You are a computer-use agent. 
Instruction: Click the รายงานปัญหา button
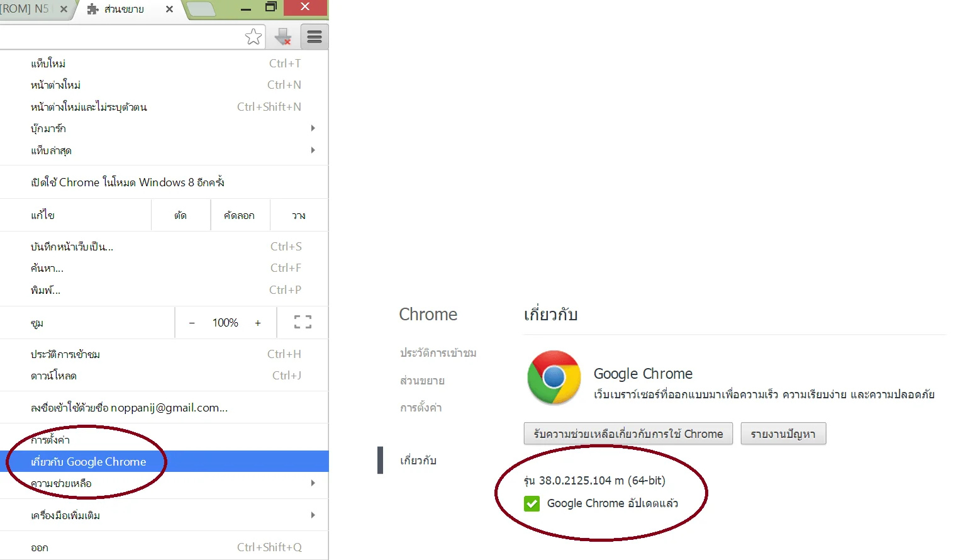coord(783,434)
